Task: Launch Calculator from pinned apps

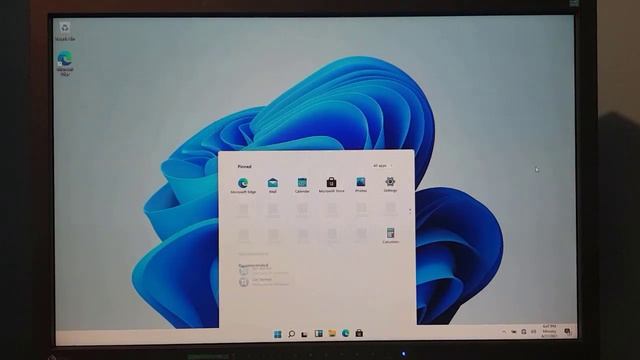Action: [391, 236]
